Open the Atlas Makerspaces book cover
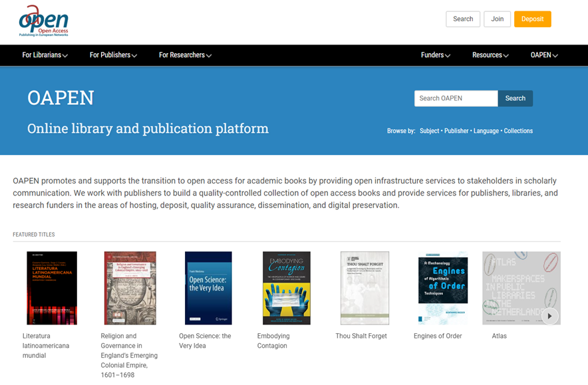The image size is (588, 385). pyautogui.click(x=521, y=288)
